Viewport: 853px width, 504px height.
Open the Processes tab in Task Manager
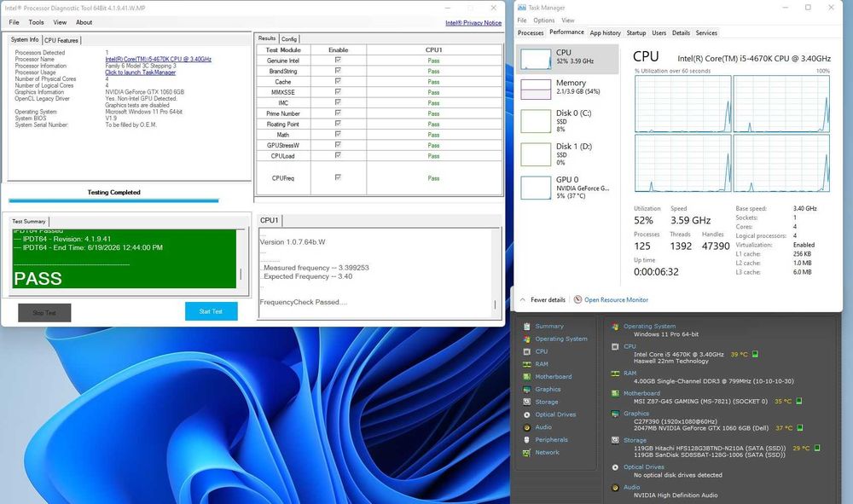click(531, 32)
